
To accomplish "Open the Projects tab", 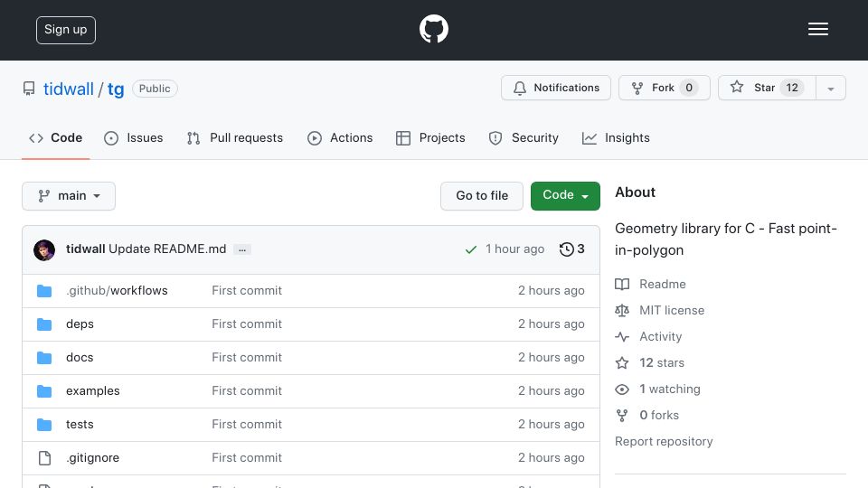I will click(430, 137).
